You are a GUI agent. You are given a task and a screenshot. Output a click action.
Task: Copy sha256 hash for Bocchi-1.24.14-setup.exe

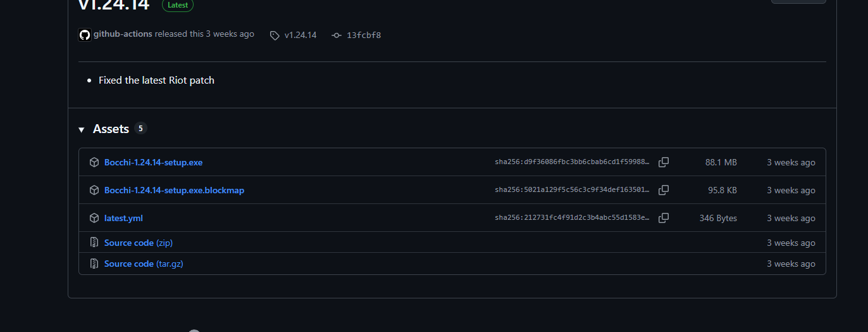click(x=664, y=162)
